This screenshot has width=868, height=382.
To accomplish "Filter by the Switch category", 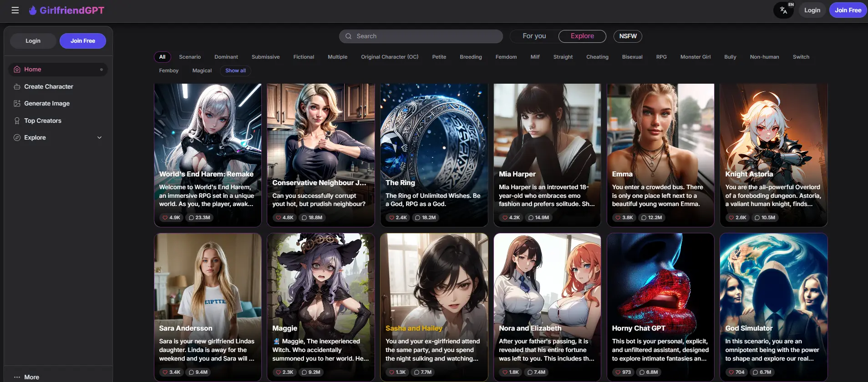I will pos(801,57).
